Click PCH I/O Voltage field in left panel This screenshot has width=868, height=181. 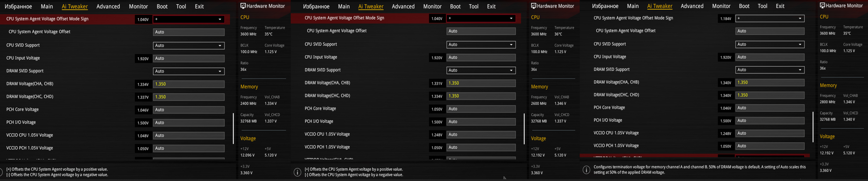click(189, 123)
